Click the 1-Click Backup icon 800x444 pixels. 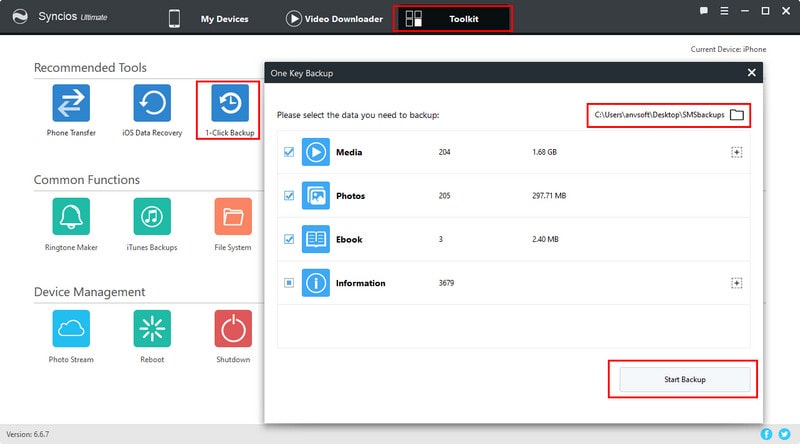coord(230,103)
